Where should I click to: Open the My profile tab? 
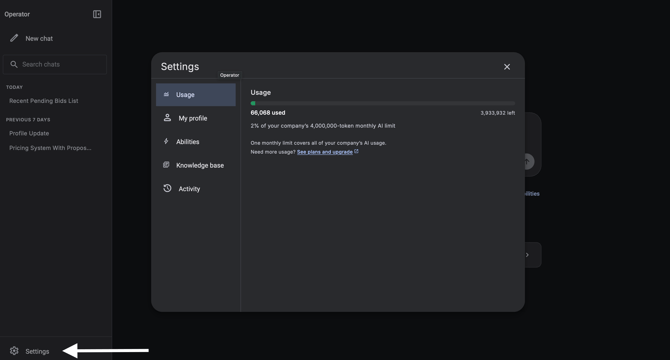click(196, 118)
